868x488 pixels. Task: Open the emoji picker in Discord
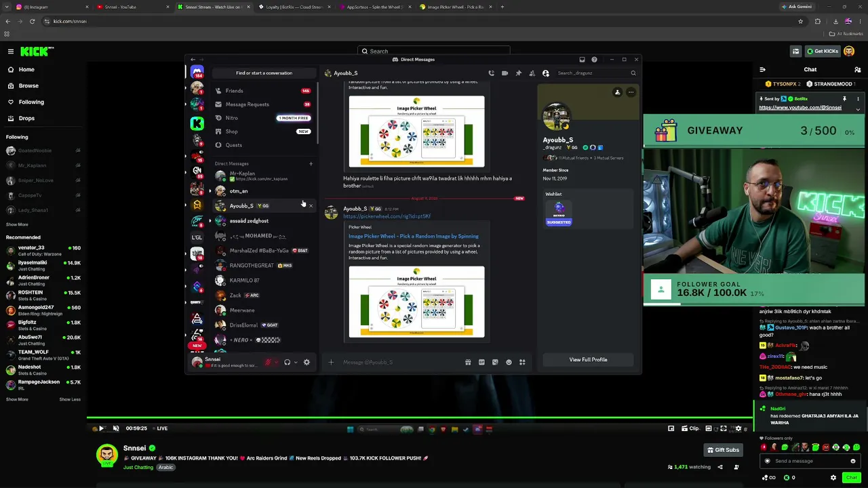509,362
